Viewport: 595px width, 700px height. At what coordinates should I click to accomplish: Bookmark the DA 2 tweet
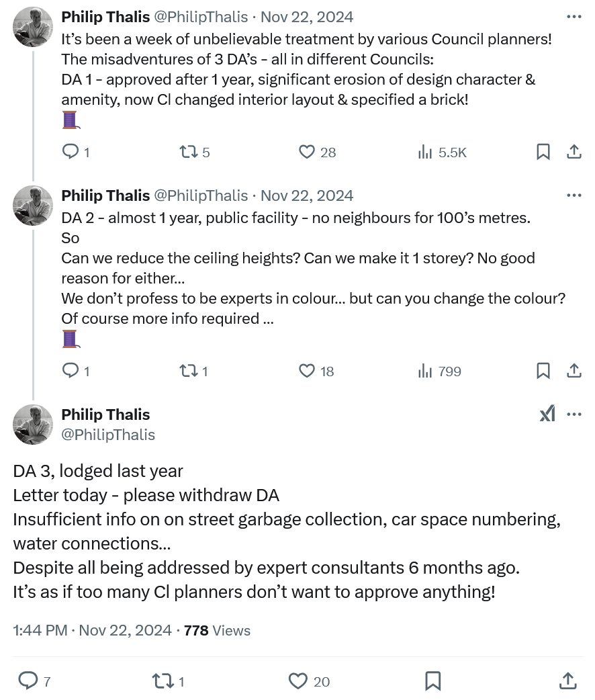543,371
